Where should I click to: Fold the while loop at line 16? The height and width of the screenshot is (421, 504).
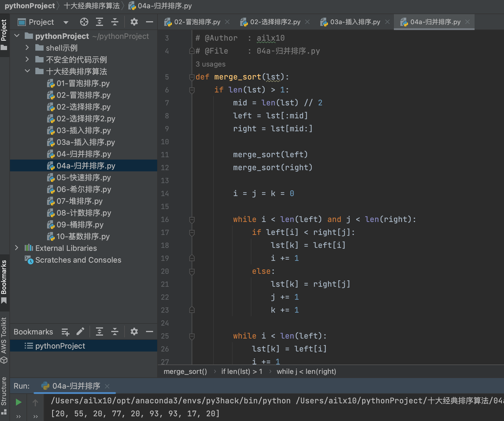coord(192,219)
